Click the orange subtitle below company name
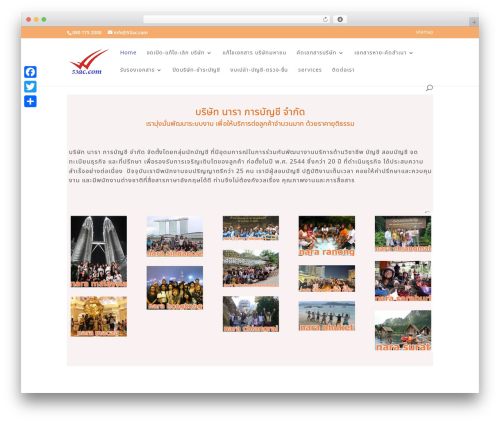This screenshot has width=500, height=423. [250, 124]
